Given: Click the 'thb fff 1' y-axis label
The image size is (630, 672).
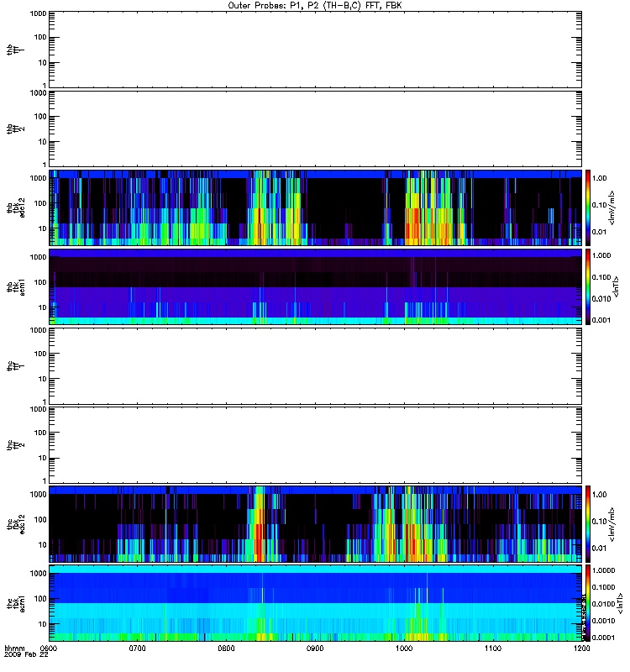Looking at the screenshot, I should [16, 50].
